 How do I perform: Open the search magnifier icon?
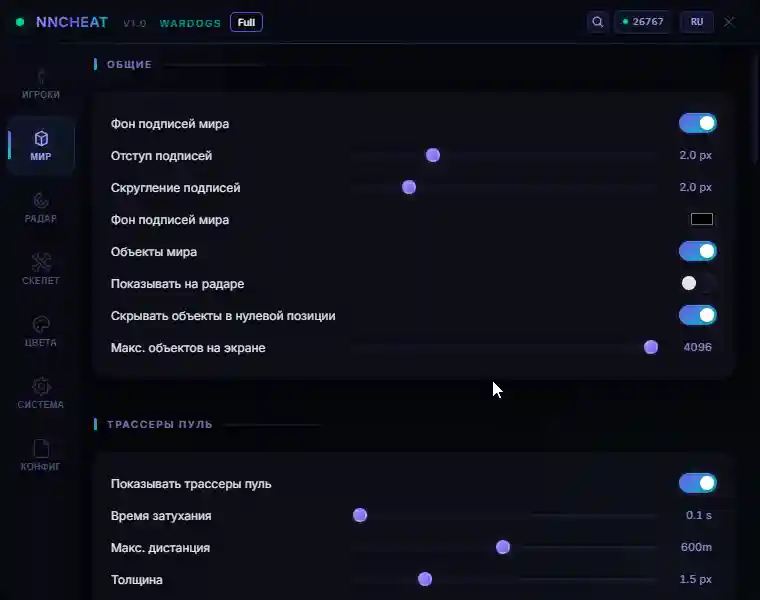coord(597,22)
